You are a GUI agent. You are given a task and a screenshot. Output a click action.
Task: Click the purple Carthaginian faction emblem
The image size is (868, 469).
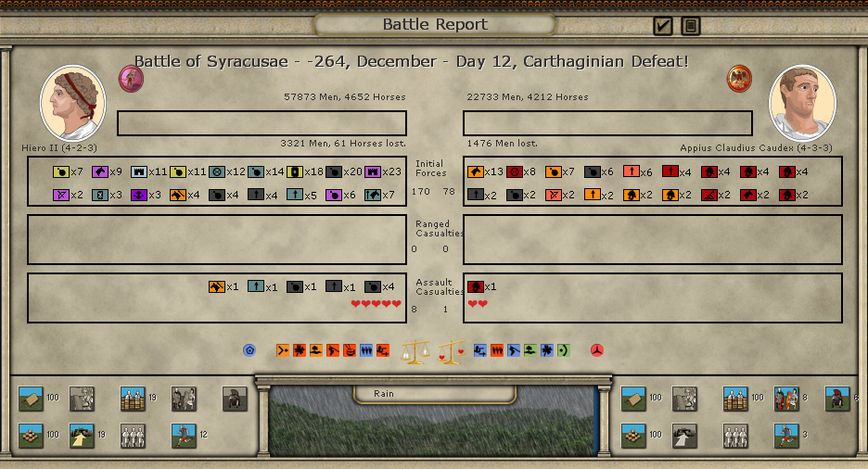click(x=132, y=79)
